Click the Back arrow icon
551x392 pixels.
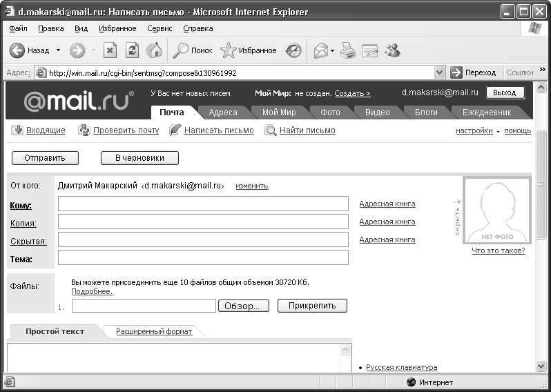click(x=17, y=50)
